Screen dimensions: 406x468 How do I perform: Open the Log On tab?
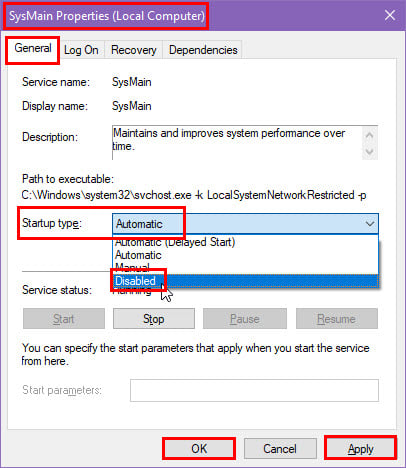pos(81,50)
